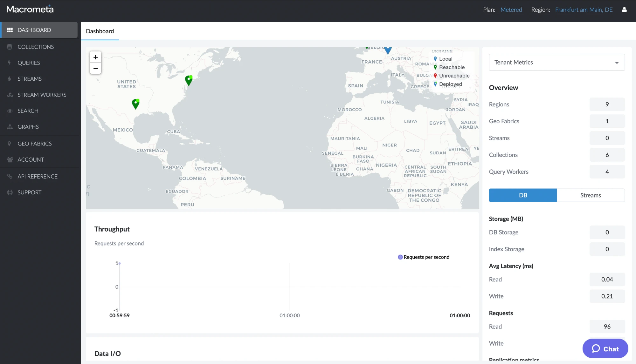Open the Chat support button
The height and width of the screenshot is (364, 636).
tap(605, 348)
